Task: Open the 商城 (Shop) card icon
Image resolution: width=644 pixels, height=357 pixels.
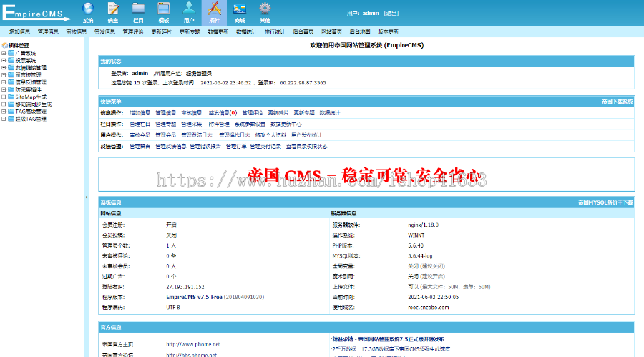Action: point(240,9)
